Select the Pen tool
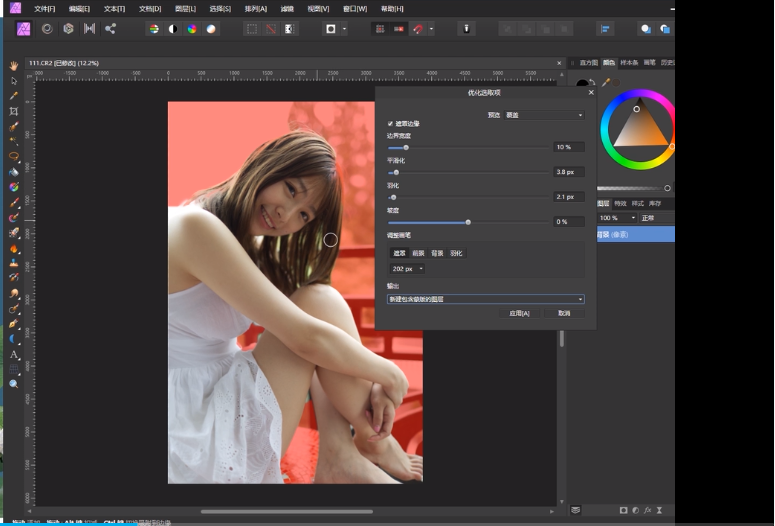Viewport: 775px width, 526px height. click(x=13, y=324)
